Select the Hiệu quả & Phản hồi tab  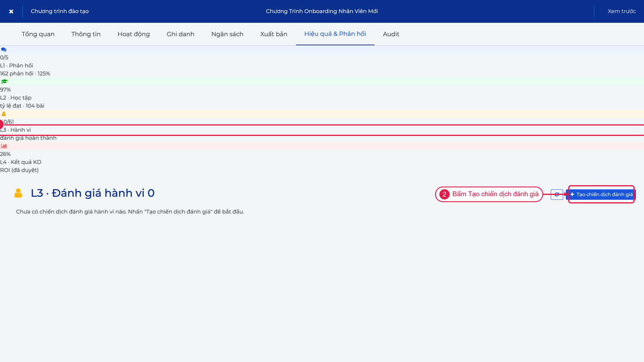(x=335, y=34)
